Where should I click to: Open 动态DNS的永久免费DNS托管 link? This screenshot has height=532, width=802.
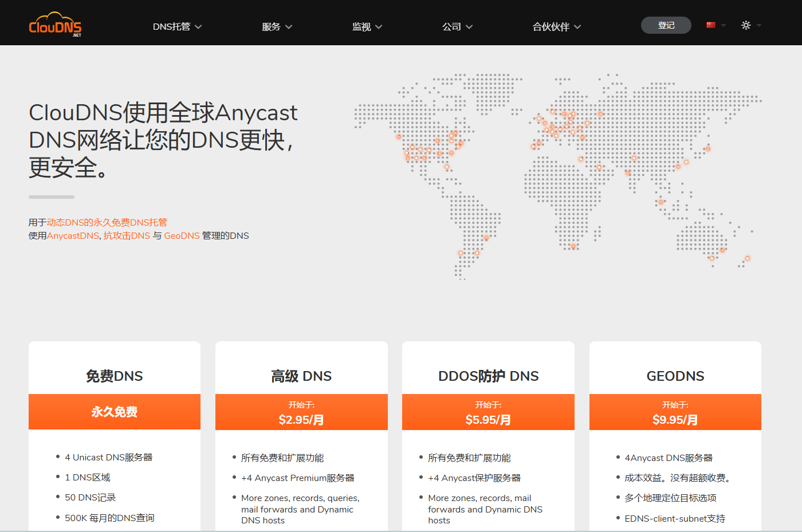[x=107, y=222]
